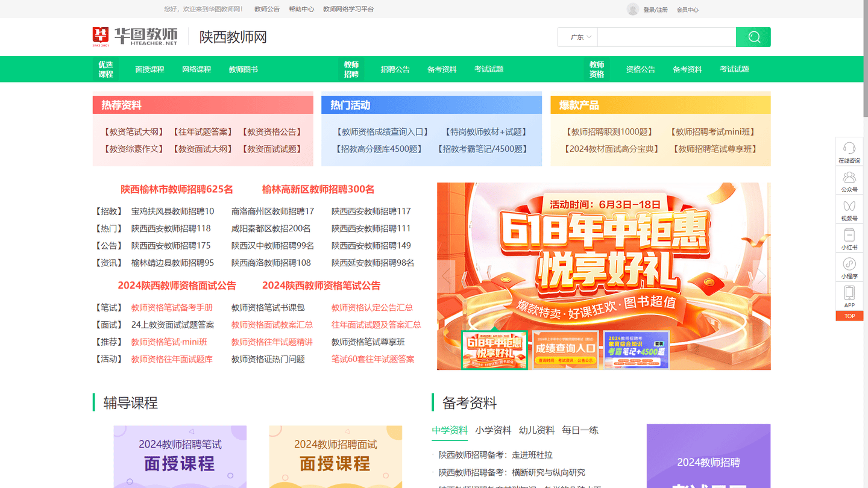Open the 帮助中心 top link
Image resolution: width=868 pixels, height=488 pixels.
pos(301,9)
